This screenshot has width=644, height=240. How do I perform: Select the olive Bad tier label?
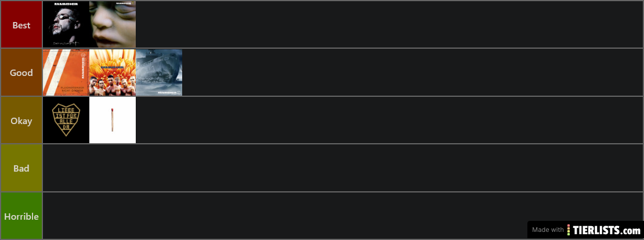point(21,168)
